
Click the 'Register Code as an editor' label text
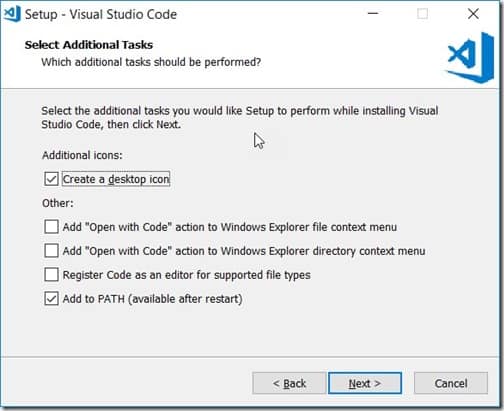click(x=187, y=275)
